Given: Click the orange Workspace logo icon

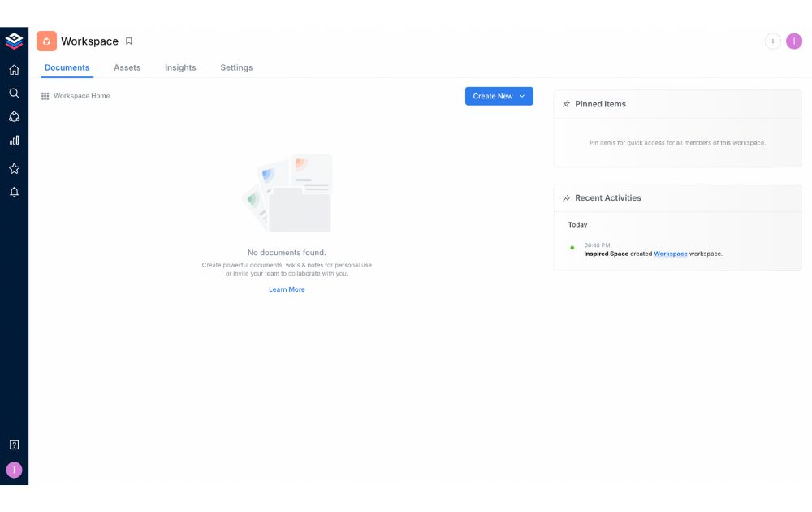Looking at the screenshot, I should click(46, 41).
